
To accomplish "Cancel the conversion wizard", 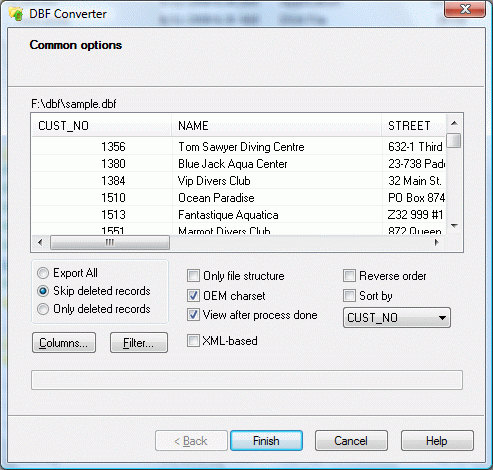I will click(x=351, y=441).
